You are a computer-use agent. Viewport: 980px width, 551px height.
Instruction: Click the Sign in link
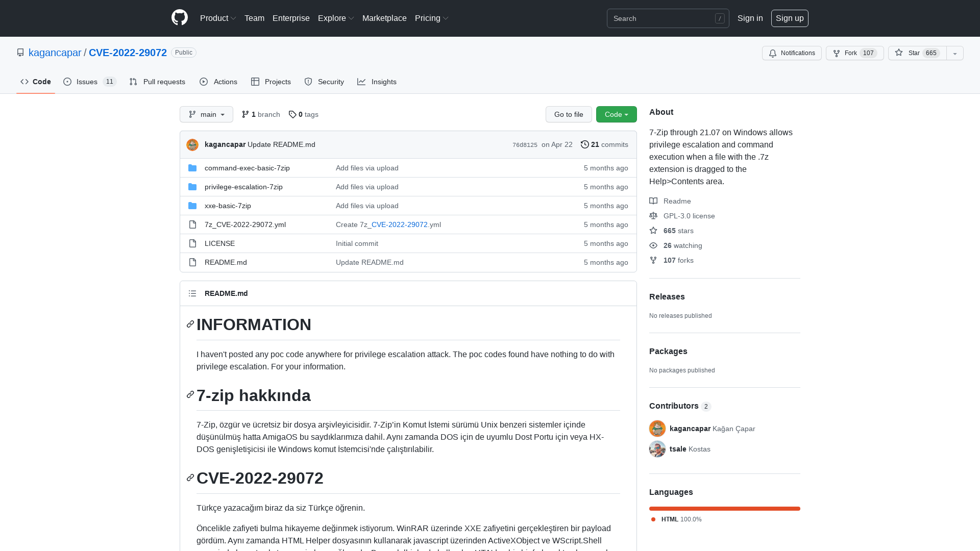pos(750,18)
